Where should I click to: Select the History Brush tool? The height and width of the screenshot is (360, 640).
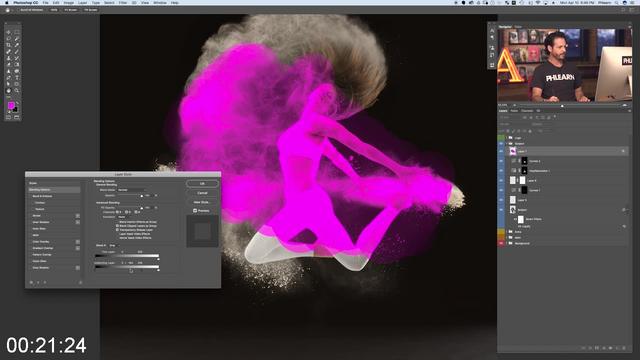click(17, 58)
